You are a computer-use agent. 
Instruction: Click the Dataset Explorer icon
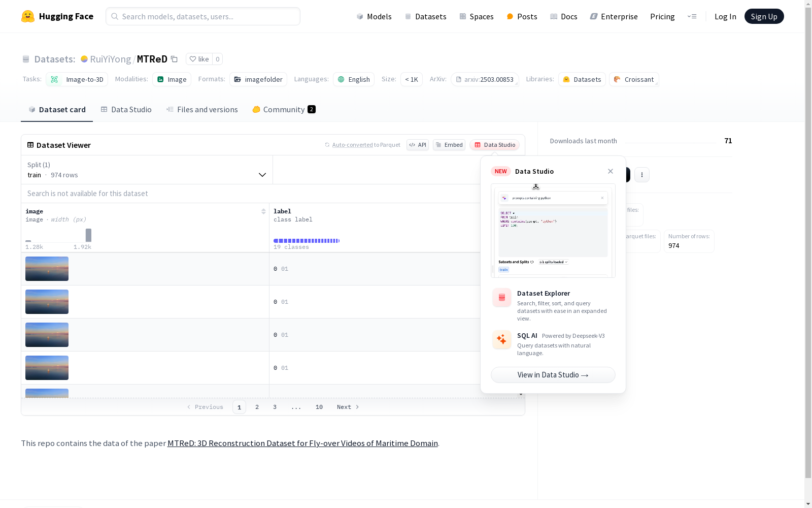pos(502,298)
